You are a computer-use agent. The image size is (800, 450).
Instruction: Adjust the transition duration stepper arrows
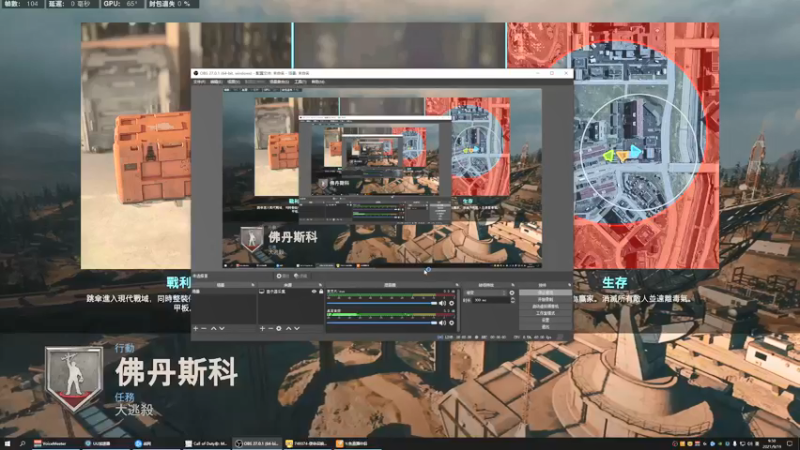point(513,301)
